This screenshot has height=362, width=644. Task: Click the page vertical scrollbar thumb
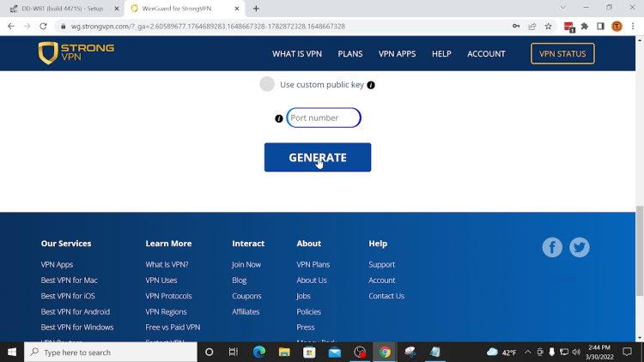click(x=640, y=250)
